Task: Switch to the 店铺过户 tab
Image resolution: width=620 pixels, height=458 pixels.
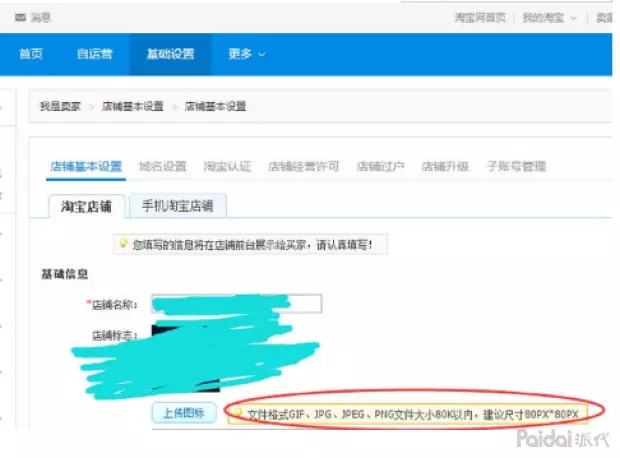Action: 380,167
